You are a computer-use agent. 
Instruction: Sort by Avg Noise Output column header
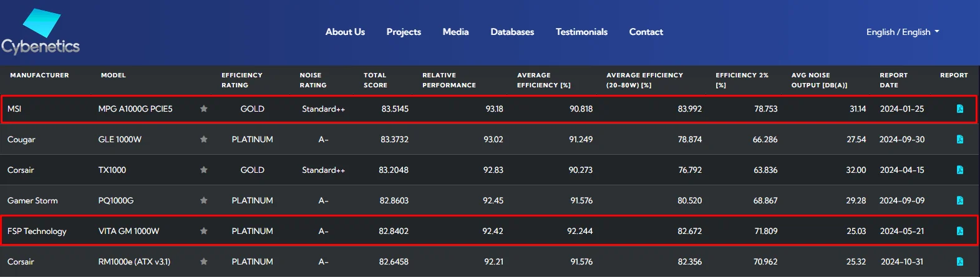click(x=819, y=80)
